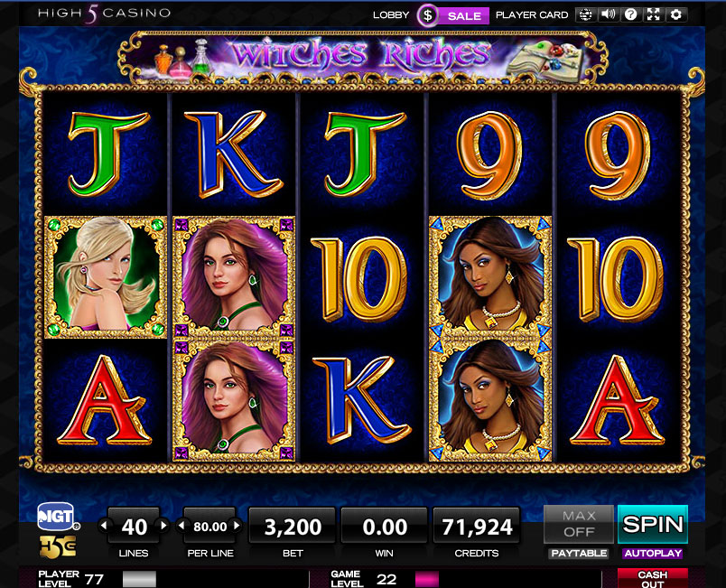The height and width of the screenshot is (588, 726).
Task: Enter fullscreen with the expand arrows icon
Action: (x=653, y=14)
